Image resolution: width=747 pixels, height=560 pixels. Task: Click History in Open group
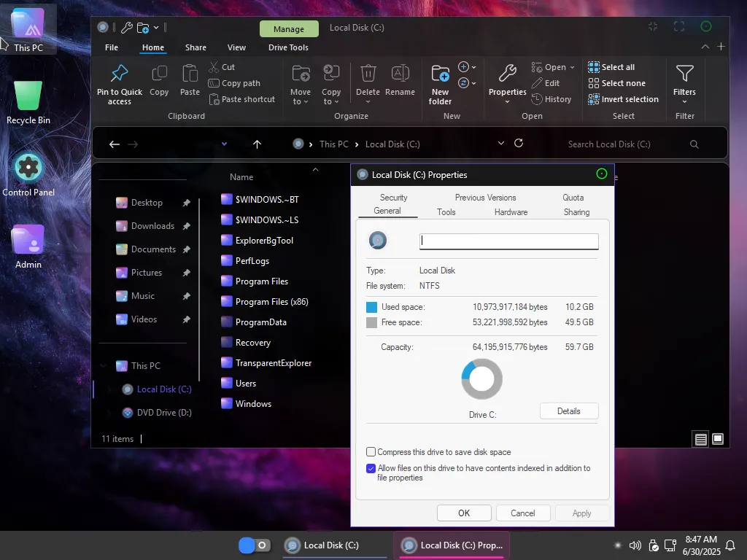tap(551, 99)
